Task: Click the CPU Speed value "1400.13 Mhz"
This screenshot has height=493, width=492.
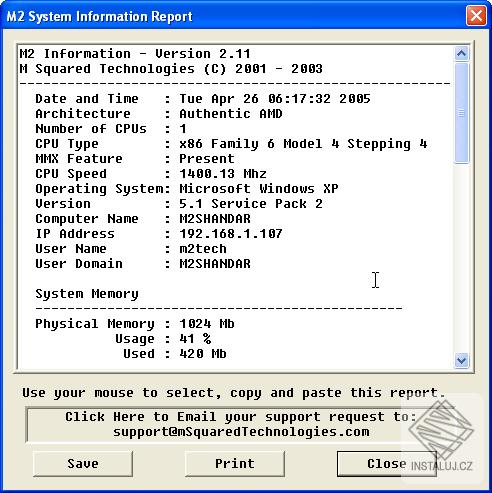Action: click(x=223, y=174)
